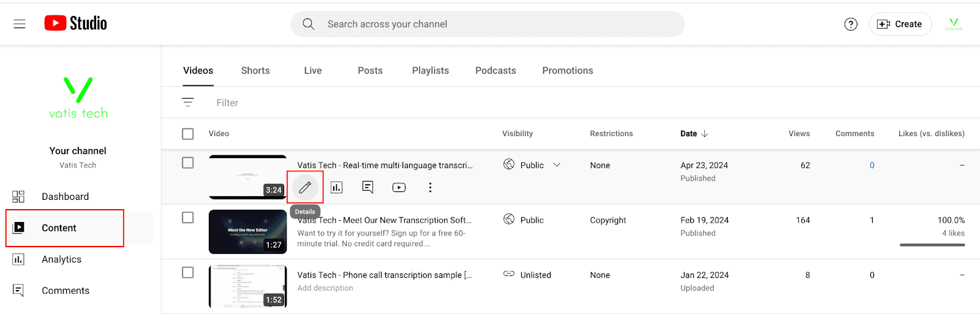Image resolution: width=980 pixels, height=314 pixels.
Task: Toggle the select-all videos checkbox
Action: click(x=188, y=134)
